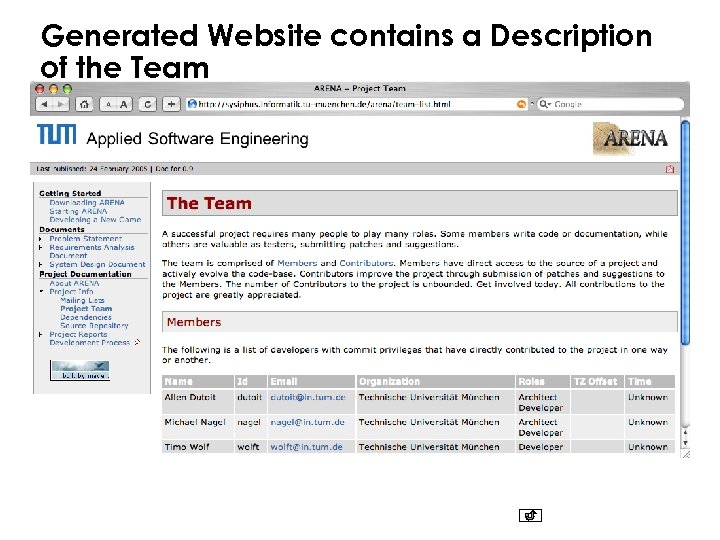
Task: Email nagel@in.tum.de
Action: tap(307, 422)
